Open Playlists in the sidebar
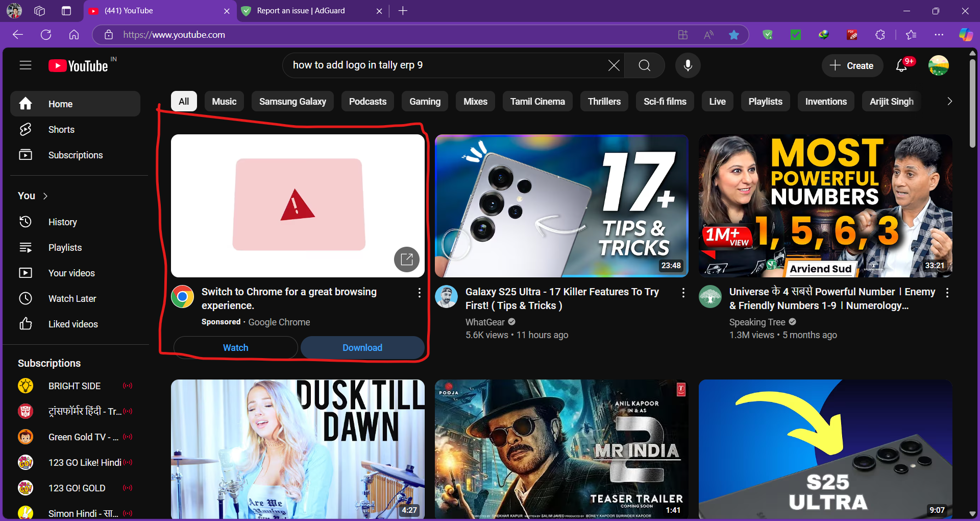This screenshot has width=980, height=521. click(x=76, y=248)
